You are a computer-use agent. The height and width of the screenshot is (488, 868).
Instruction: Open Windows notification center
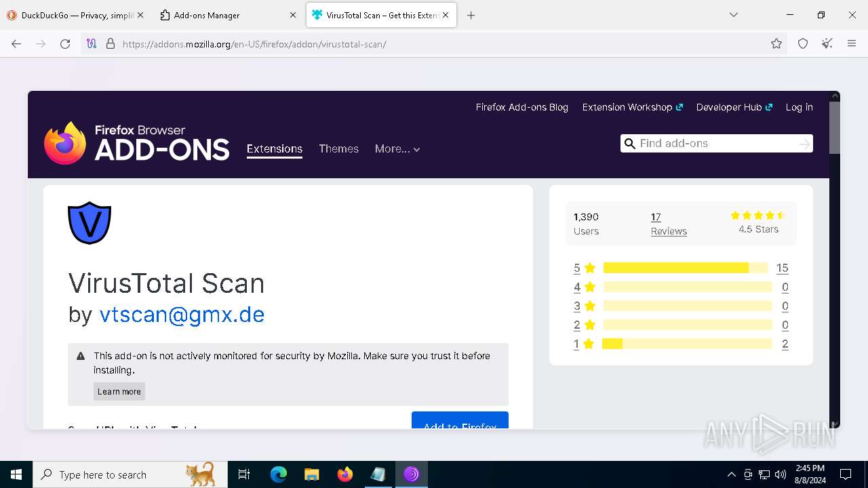[x=846, y=474]
